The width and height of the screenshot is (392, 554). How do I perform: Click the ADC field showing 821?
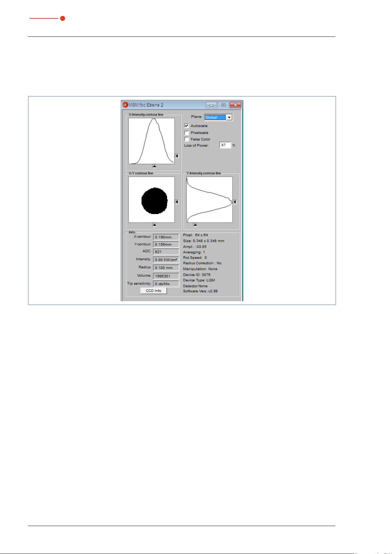pyautogui.click(x=166, y=252)
